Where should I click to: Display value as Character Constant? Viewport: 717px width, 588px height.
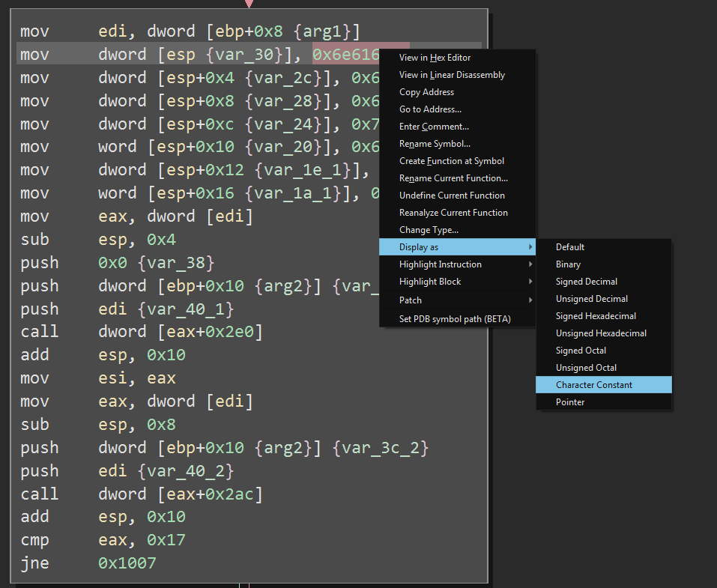point(604,385)
